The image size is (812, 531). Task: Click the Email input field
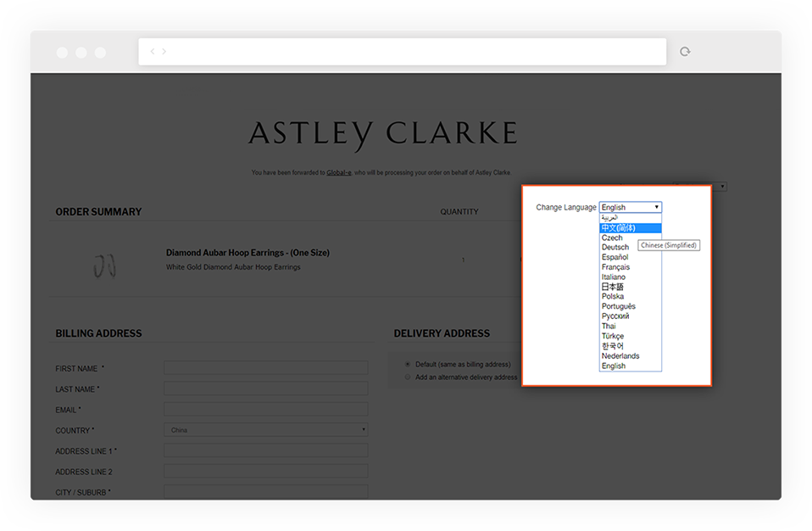point(265,409)
